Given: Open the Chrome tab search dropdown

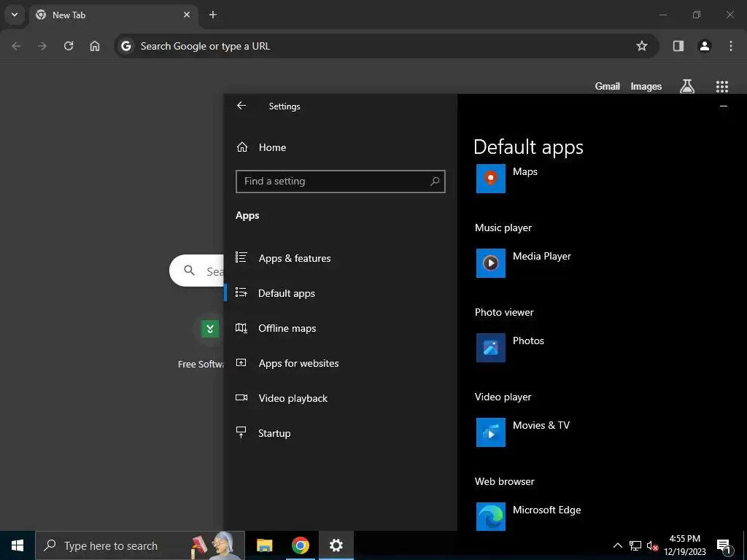Looking at the screenshot, I should tap(15, 15).
